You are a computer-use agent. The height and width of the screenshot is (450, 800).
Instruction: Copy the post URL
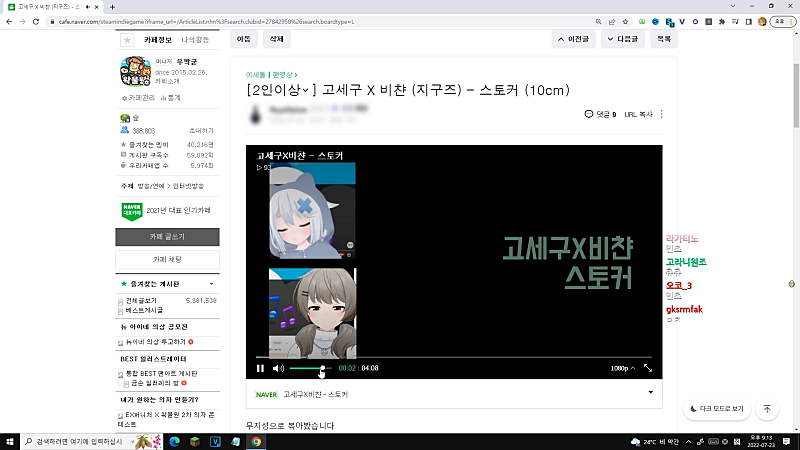click(638, 114)
